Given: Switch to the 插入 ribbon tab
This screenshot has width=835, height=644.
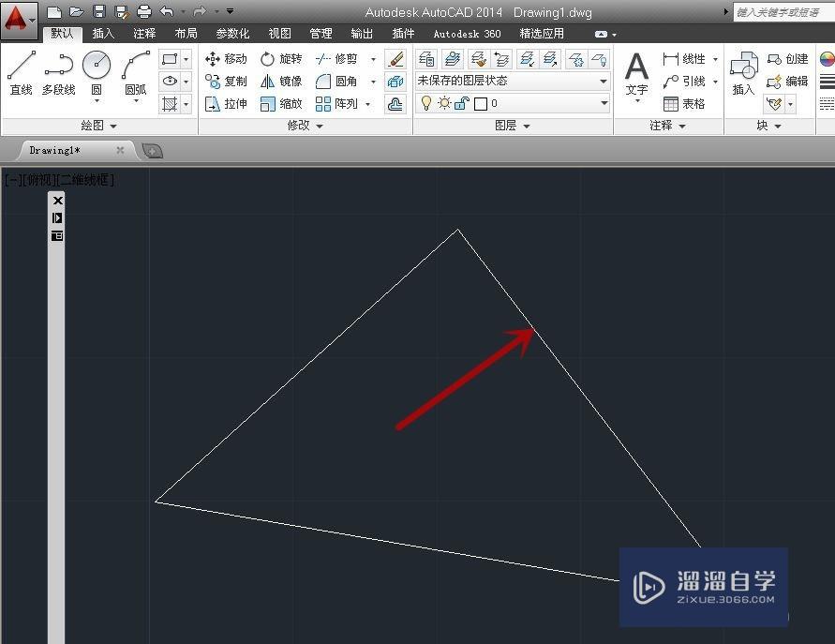Looking at the screenshot, I should (103, 33).
